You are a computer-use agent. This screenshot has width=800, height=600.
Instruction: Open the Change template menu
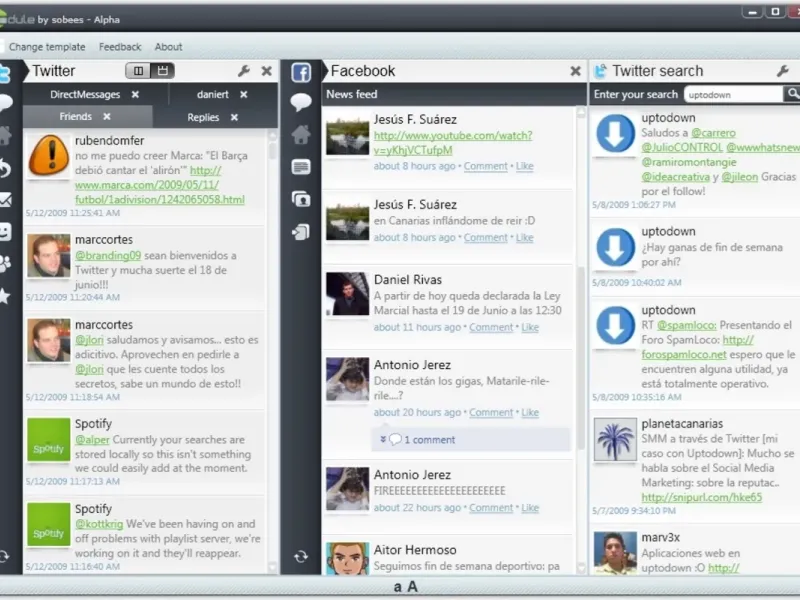click(x=47, y=47)
